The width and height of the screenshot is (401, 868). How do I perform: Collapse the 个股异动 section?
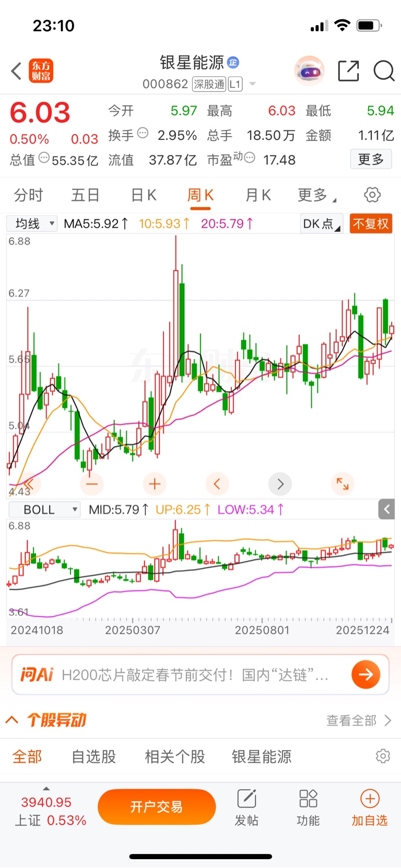click(11, 720)
